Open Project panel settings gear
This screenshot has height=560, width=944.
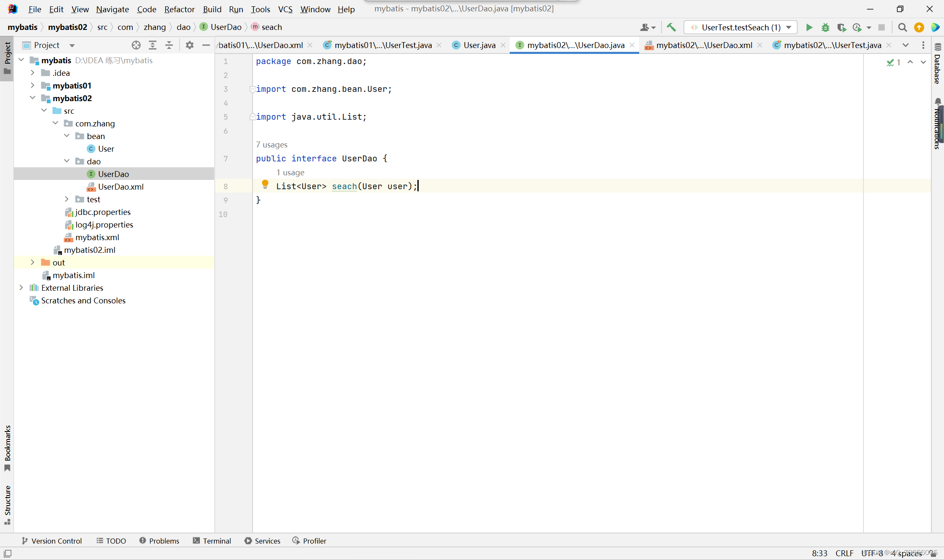189,45
